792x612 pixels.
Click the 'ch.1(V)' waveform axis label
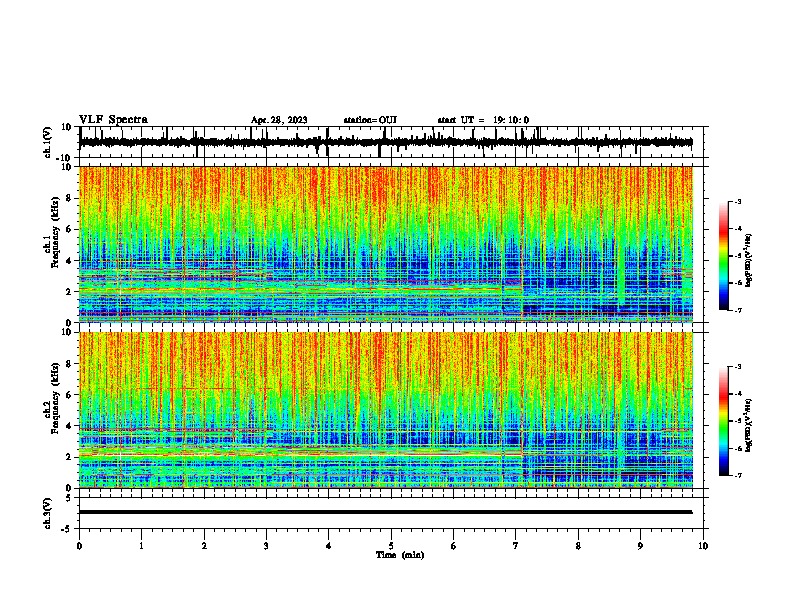[x=47, y=142]
